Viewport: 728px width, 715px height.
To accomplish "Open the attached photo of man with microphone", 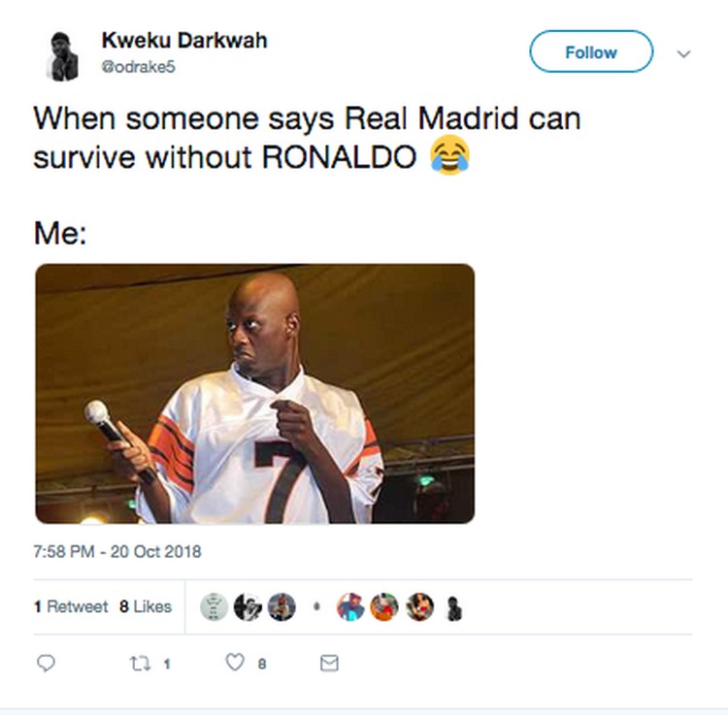I will [x=255, y=394].
